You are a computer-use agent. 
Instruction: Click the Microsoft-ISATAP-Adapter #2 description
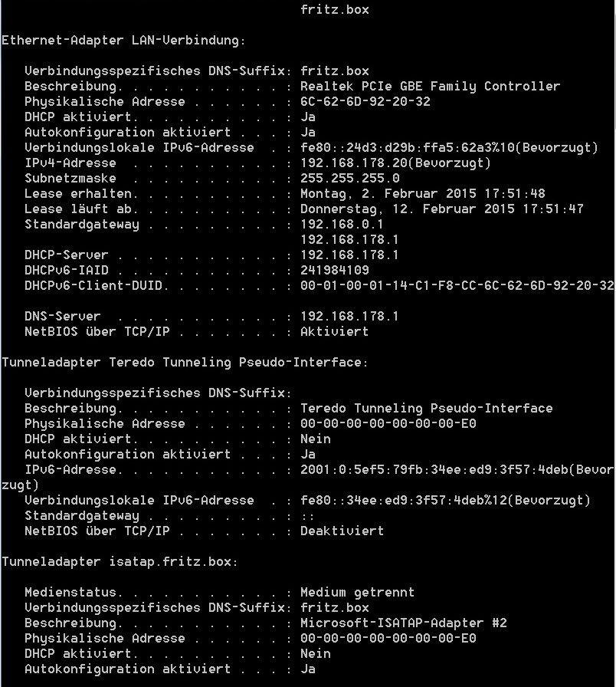click(404, 623)
